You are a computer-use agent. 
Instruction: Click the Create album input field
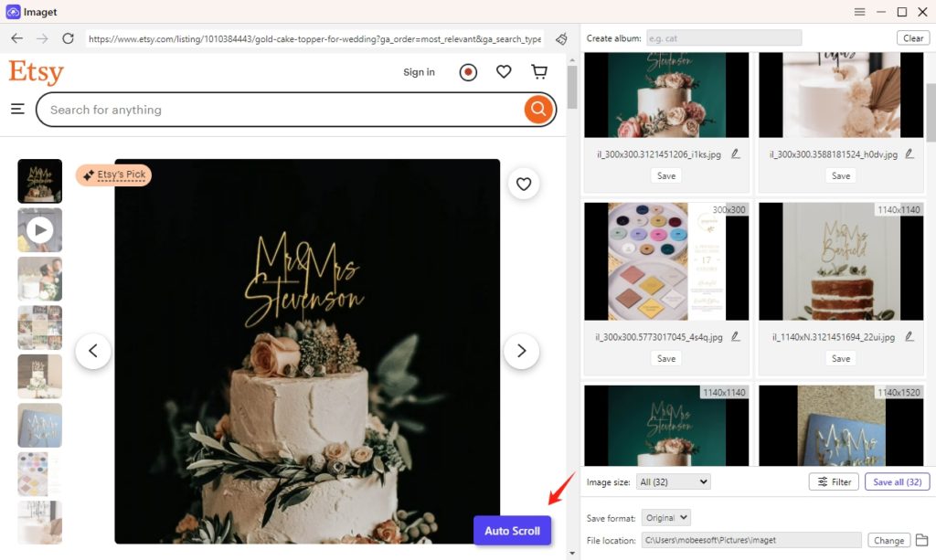pos(722,37)
